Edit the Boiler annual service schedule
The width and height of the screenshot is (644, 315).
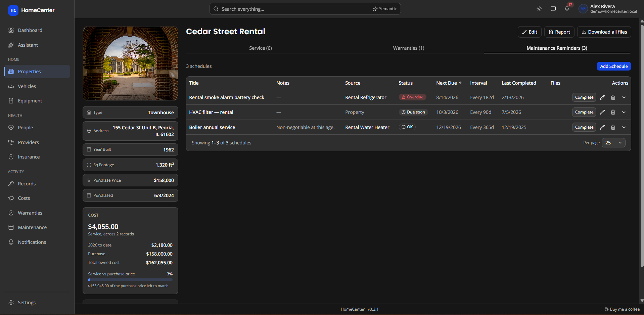pyautogui.click(x=602, y=127)
